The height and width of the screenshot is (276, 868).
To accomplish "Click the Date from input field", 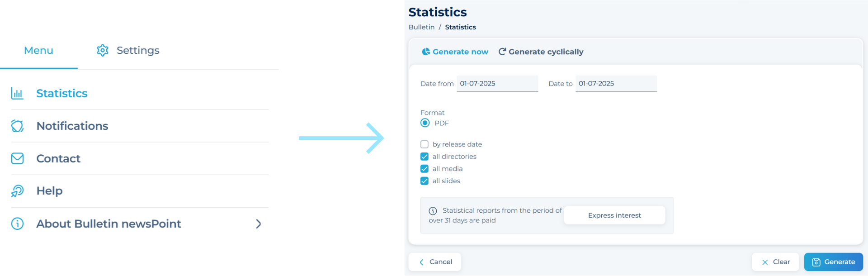I will tap(497, 84).
